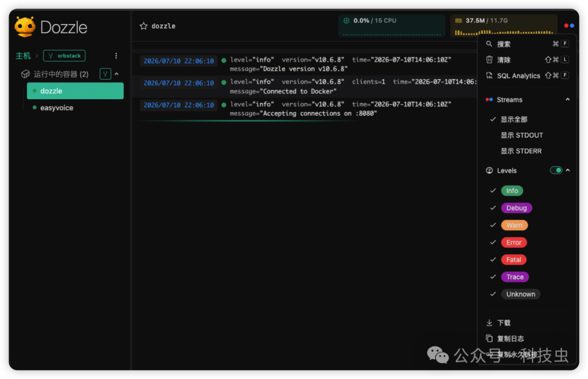Star the dozzle container as favorite
Image resolution: width=588 pixels, height=379 pixels.
pyautogui.click(x=144, y=26)
